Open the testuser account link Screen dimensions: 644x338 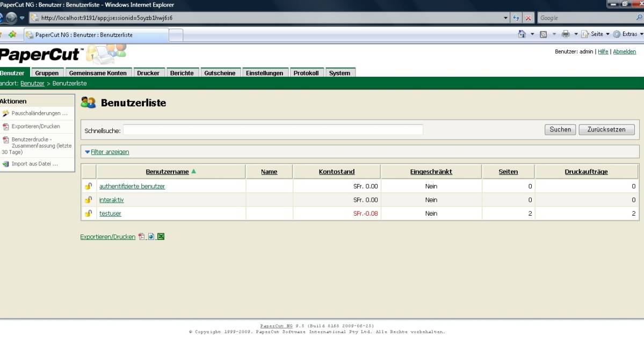110,214
